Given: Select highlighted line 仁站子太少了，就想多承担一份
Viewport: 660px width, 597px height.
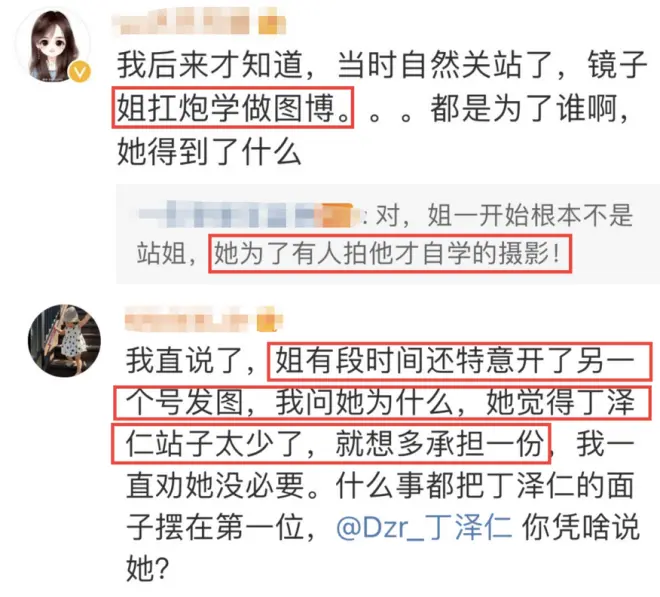Looking at the screenshot, I should point(335,444).
